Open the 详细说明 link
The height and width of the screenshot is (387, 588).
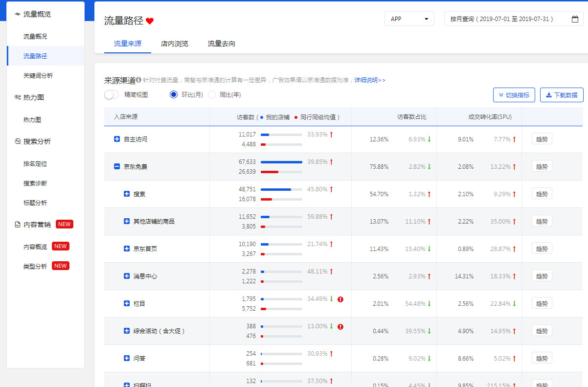pyautogui.click(x=369, y=80)
